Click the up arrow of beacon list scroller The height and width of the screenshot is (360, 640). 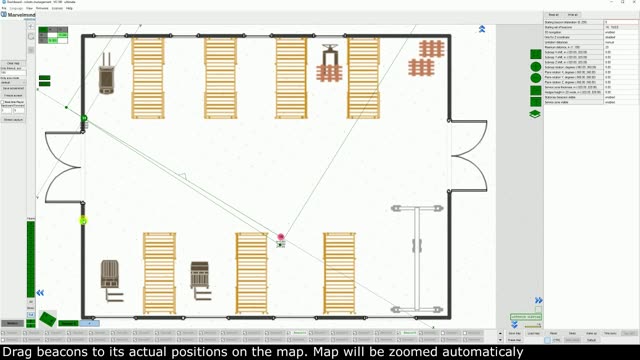tap(500, 333)
